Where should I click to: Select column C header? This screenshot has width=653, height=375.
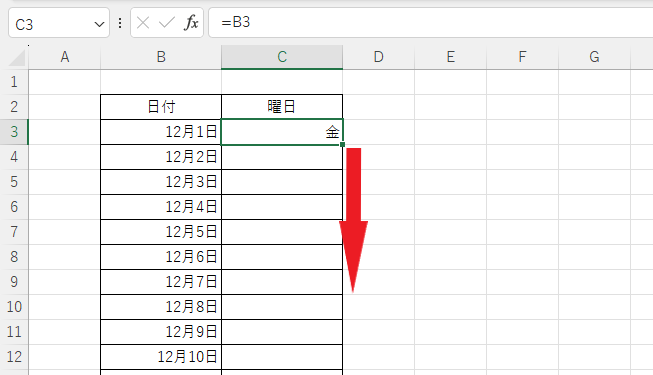coord(282,57)
